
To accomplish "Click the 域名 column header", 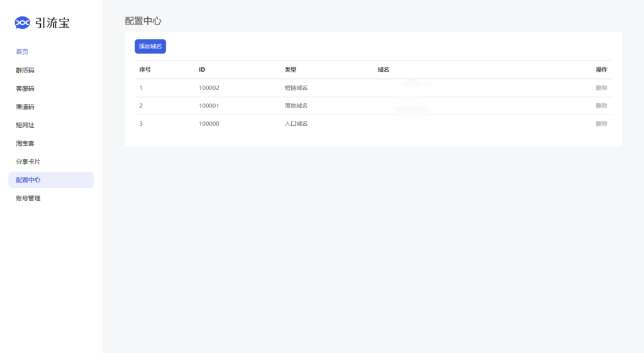I will pyautogui.click(x=383, y=70).
